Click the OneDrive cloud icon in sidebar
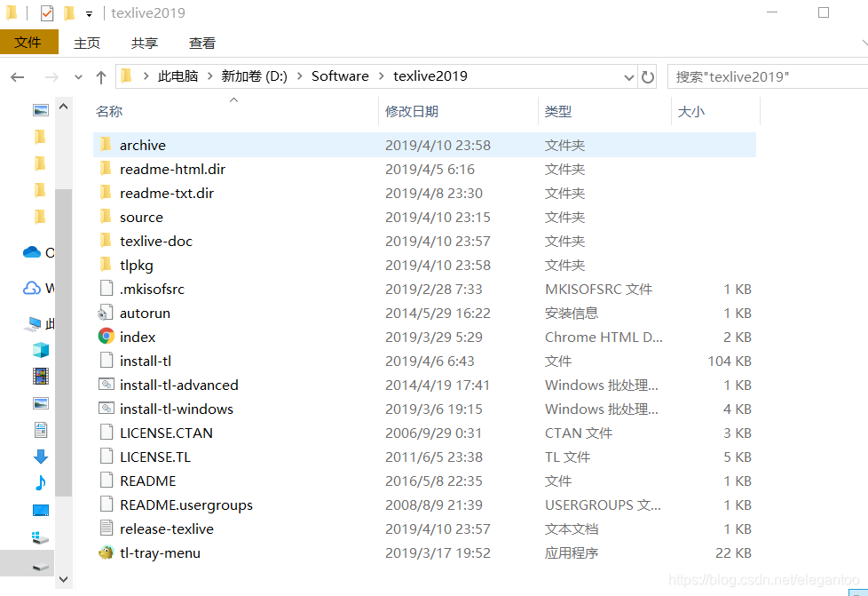This screenshot has height=596, width=868. (32, 252)
